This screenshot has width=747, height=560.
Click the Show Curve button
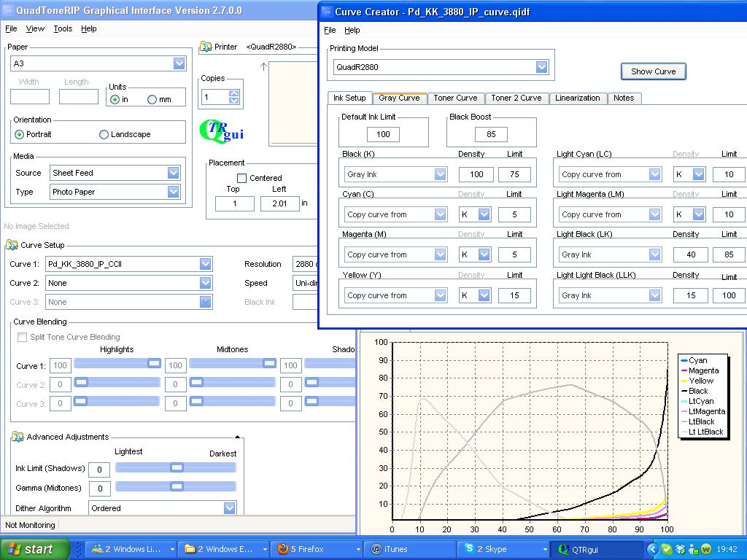click(653, 71)
